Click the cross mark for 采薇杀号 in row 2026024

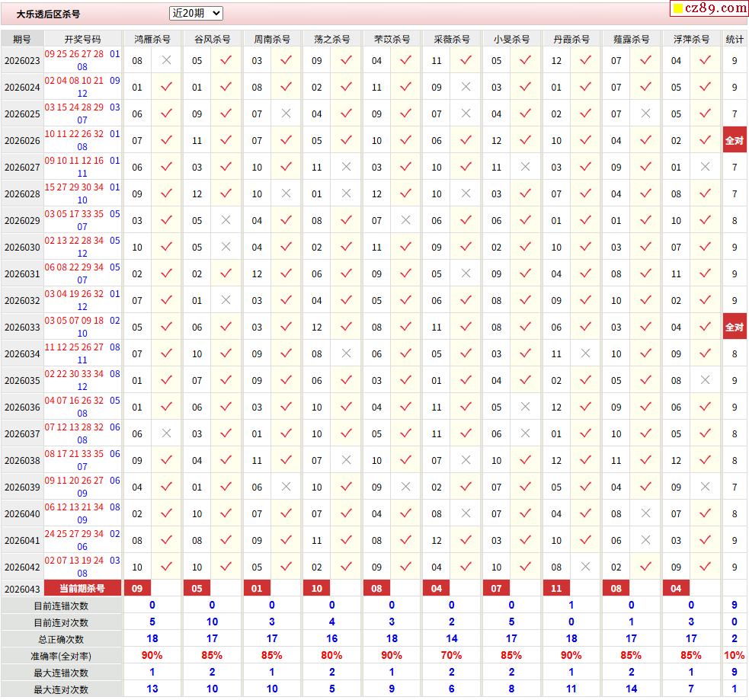(466, 87)
